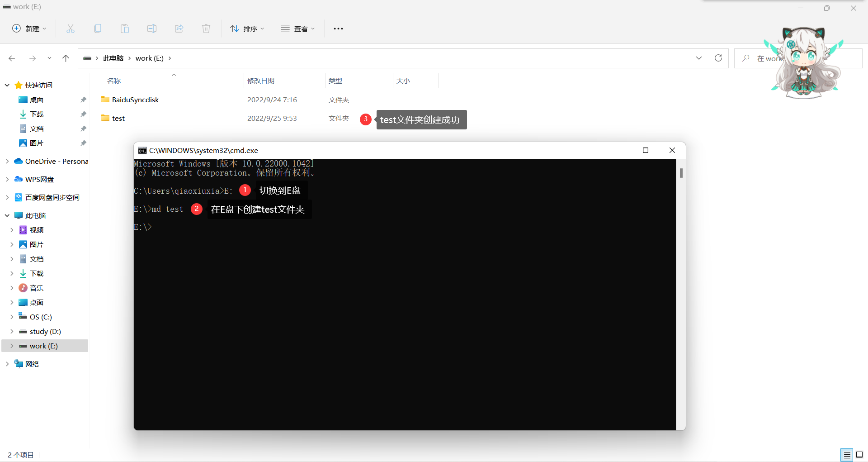Click the Rename icon in the toolbar
This screenshot has width=868, height=462.
click(152, 29)
